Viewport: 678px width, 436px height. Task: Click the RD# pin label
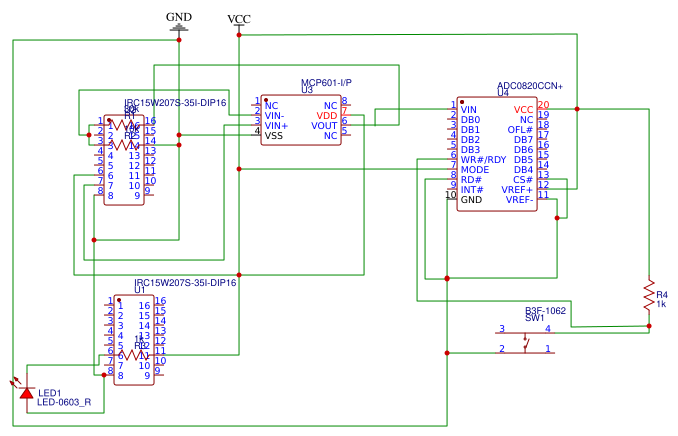[471, 180]
